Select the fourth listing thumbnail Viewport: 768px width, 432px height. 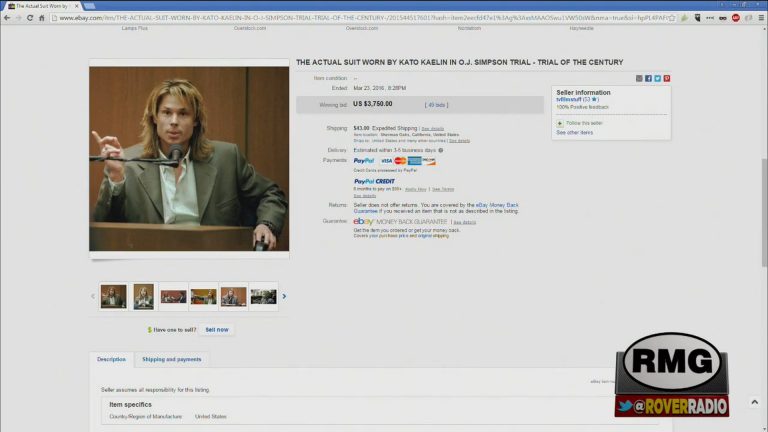(204, 296)
